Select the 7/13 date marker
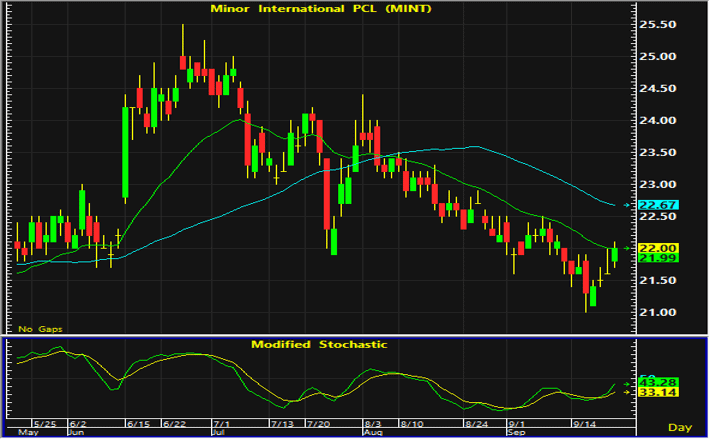The width and height of the screenshot is (710, 439). [282, 424]
